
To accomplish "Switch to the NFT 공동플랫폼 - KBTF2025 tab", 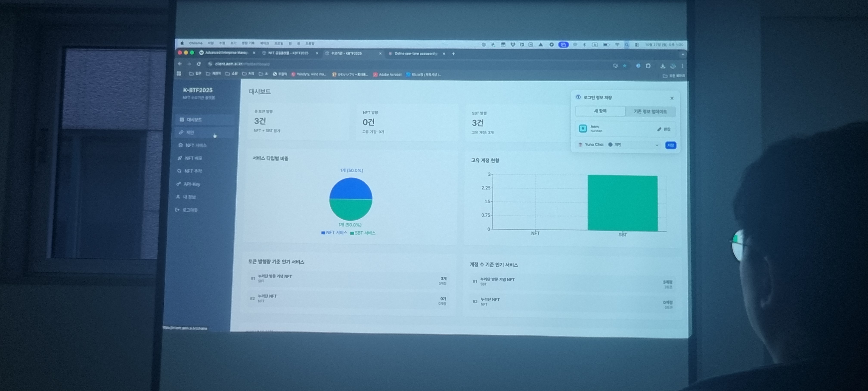I will (x=288, y=53).
